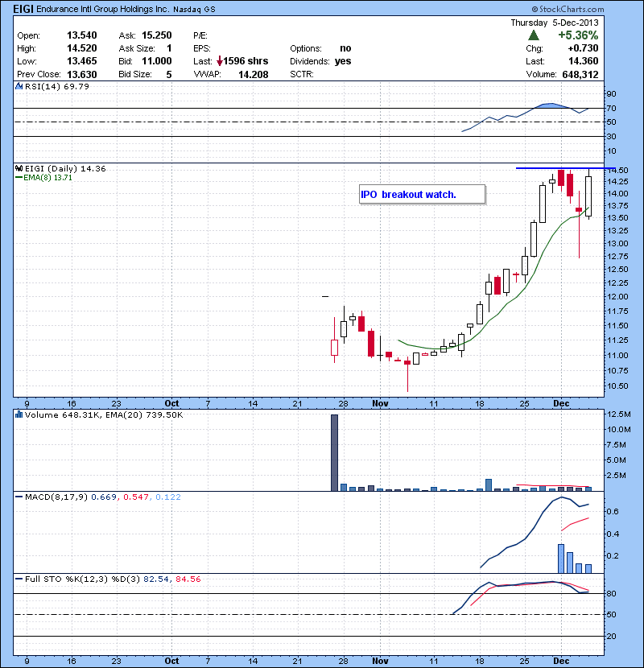Click the EIGI candlestick legend icon
This screenshot has width=644, height=668.
19,168
